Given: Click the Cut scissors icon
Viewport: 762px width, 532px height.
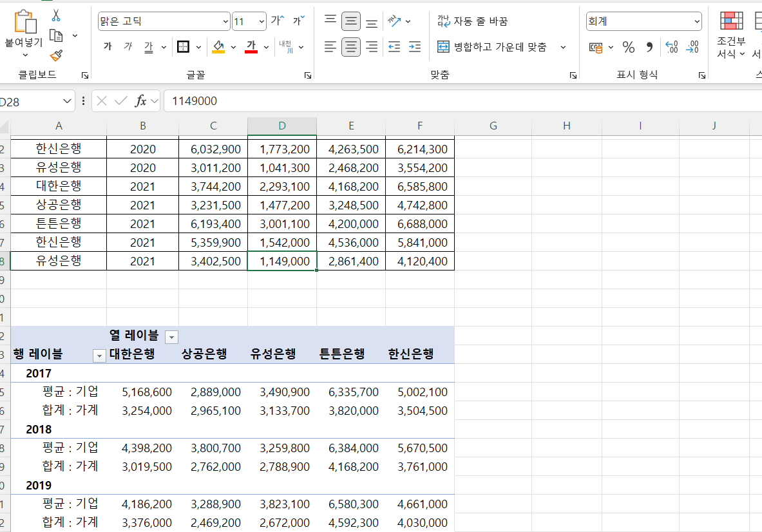Looking at the screenshot, I should [x=56, y=15].
